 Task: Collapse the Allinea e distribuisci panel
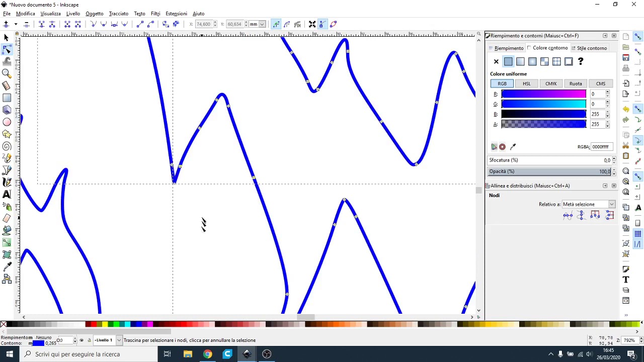[605, 186]
